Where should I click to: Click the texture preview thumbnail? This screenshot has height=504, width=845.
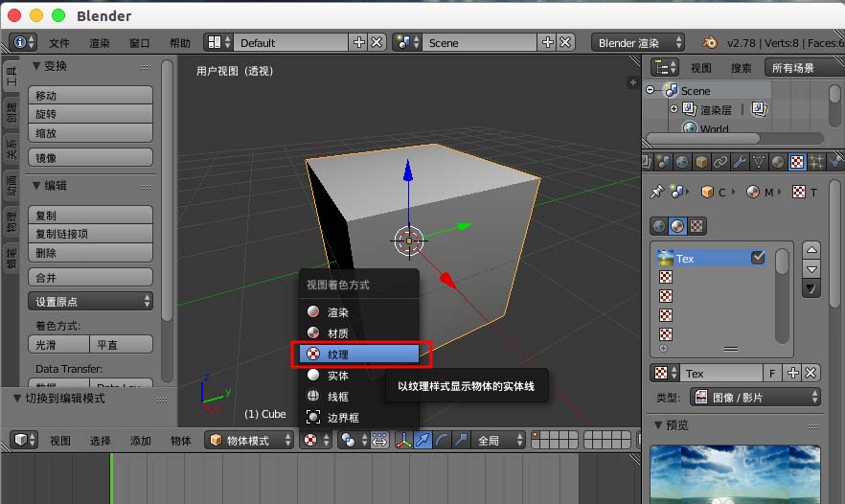point(735,474)
